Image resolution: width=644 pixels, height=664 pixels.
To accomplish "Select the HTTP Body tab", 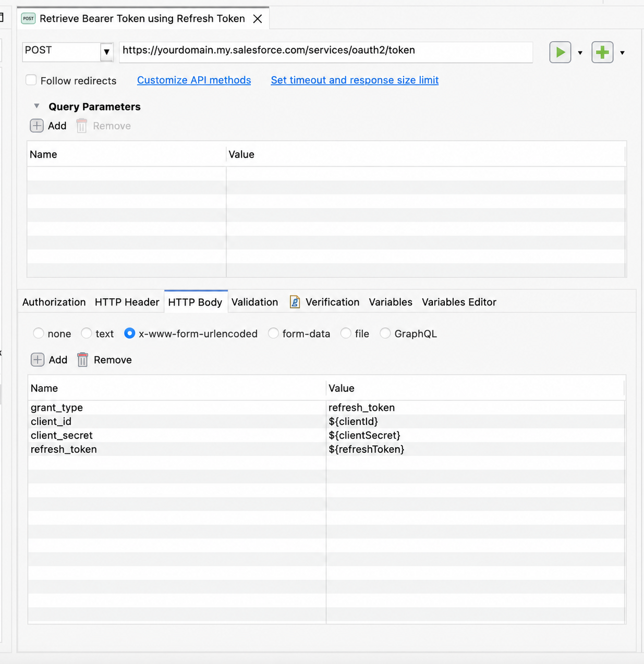I will tap(196, 302).
